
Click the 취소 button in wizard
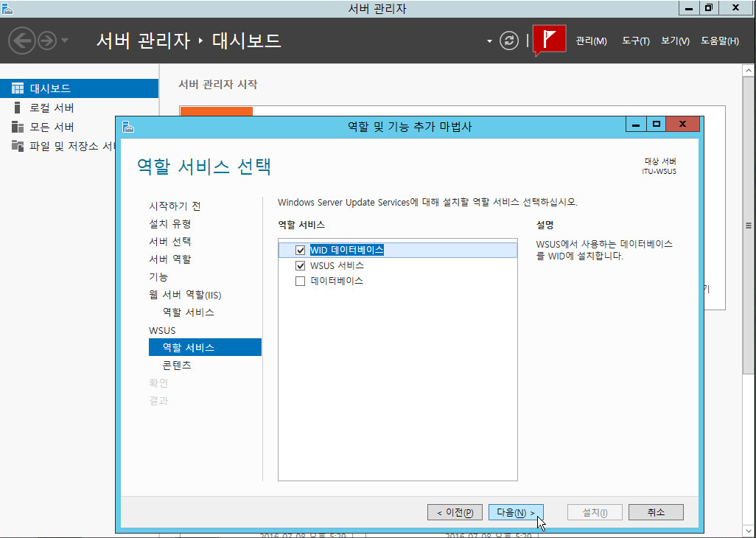pos(656,512)
